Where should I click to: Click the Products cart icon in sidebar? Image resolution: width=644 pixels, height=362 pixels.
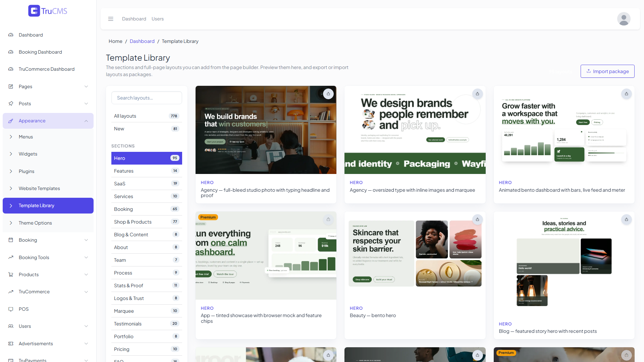pyautogui.click(x=11, y=275)
